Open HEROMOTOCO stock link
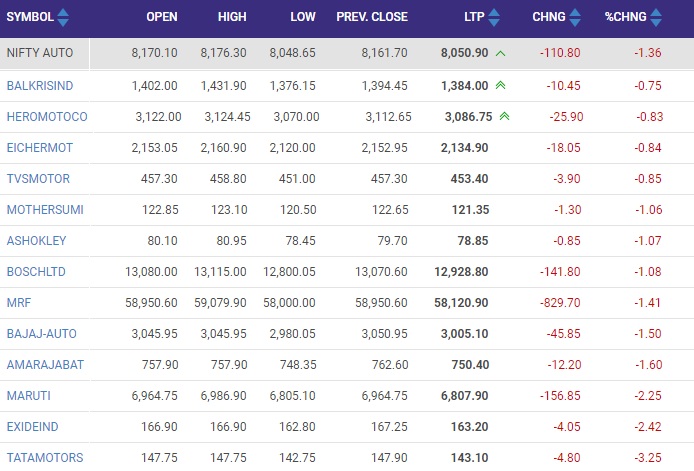Viewport: 694px width, 471px height. [x=47, y=116]
